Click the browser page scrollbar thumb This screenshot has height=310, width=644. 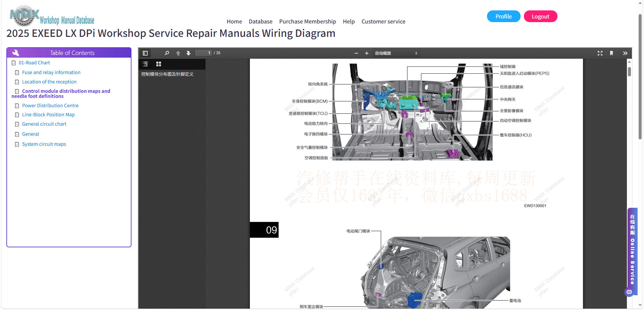[640, 76]
